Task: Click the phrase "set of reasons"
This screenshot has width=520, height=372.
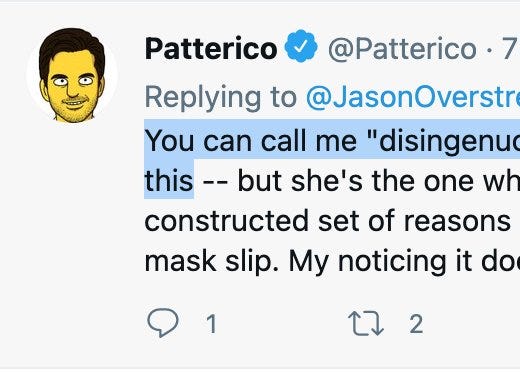Action: [414, 220]
